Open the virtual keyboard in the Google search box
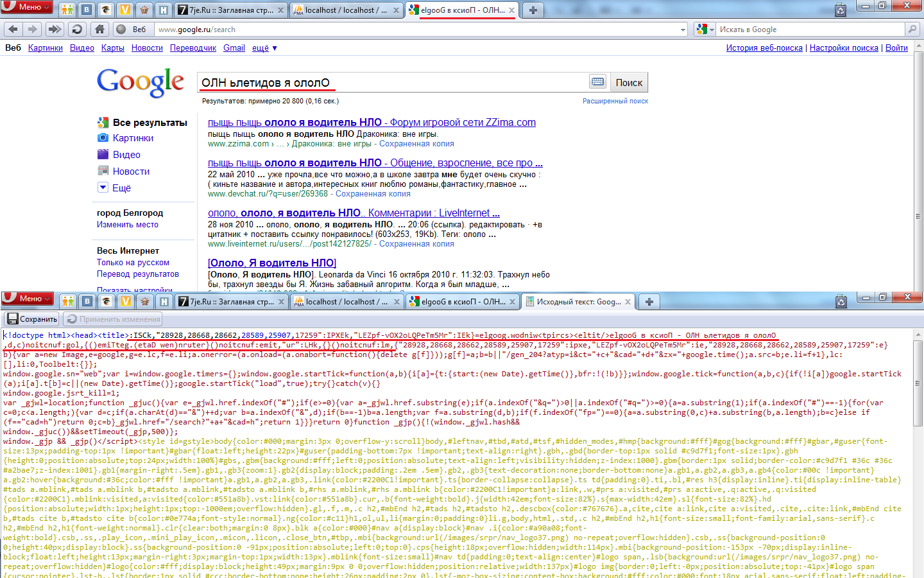This screenshot has width=924, height=578. tap(597, 82)
